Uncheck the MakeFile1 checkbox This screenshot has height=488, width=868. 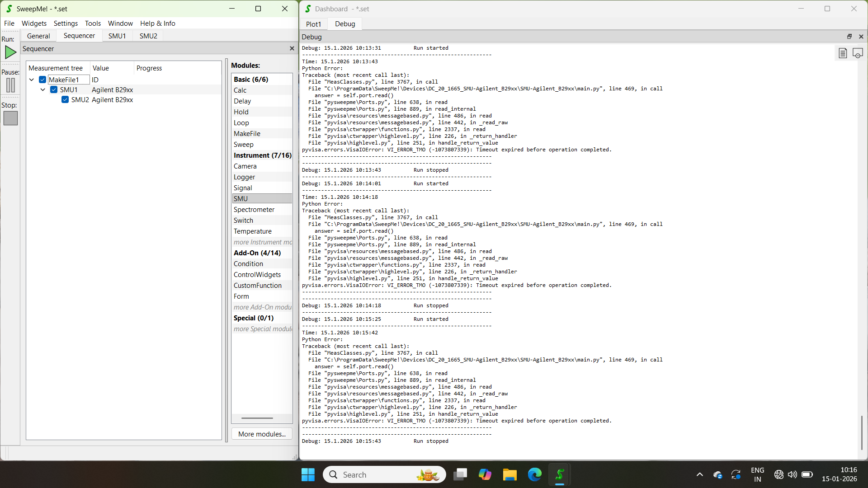pyautogui.click(x=42, y=80)
